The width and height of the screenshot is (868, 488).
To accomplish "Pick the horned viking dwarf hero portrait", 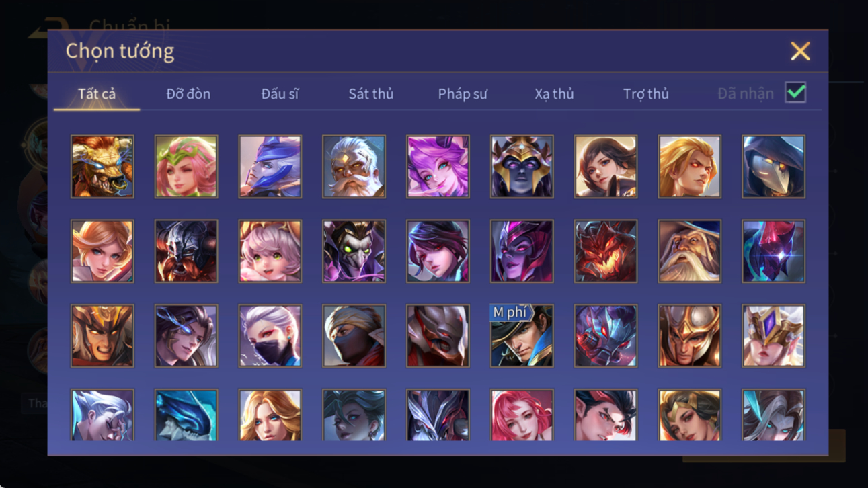I will coord(186,251).
